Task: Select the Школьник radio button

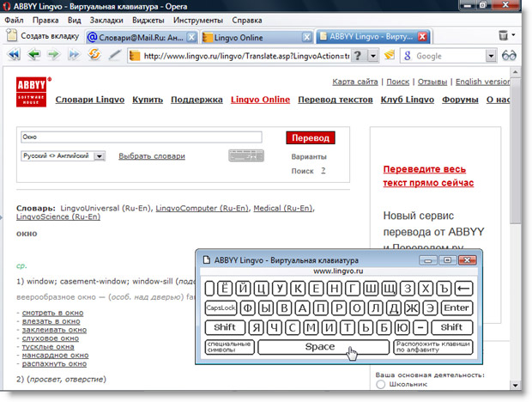Action: 381,384
